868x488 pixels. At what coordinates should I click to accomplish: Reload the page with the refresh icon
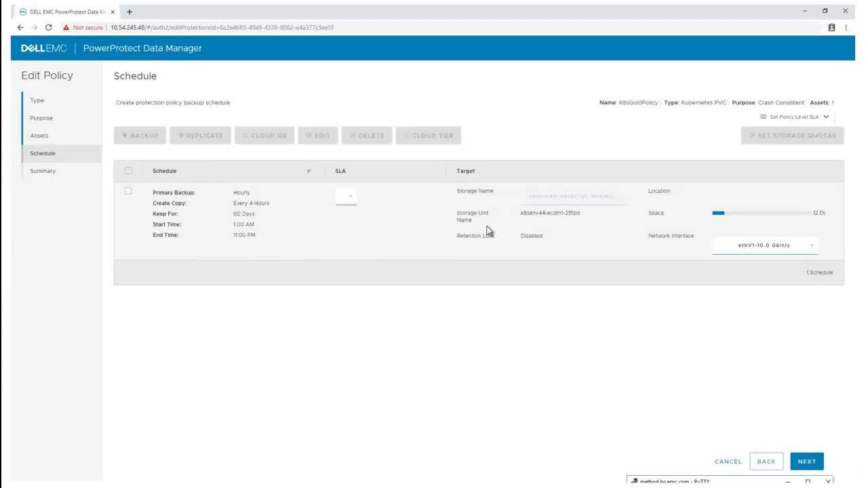(48, 28)
